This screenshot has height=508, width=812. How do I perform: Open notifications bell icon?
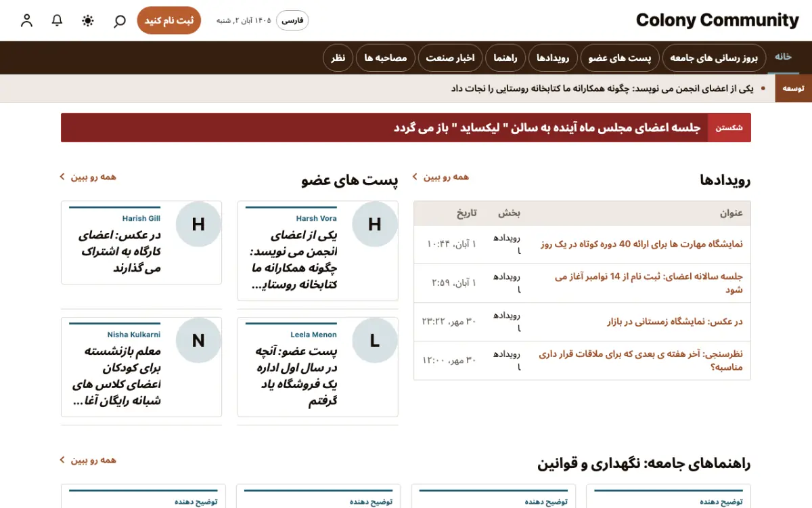(58, 20)
